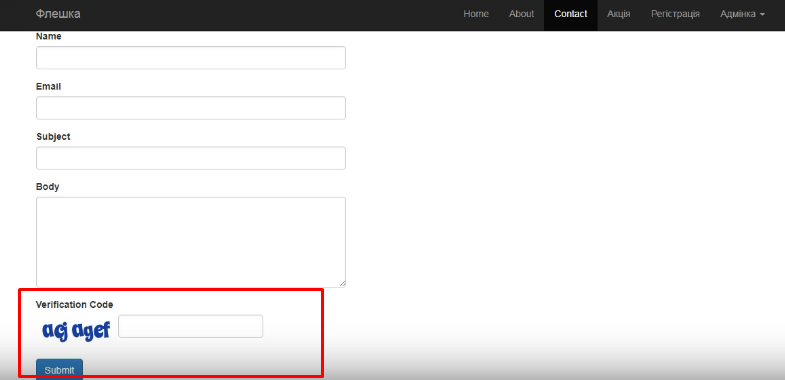Go to the Home page
The width and height of the screenshot is (785, 380).
(476, 14)
